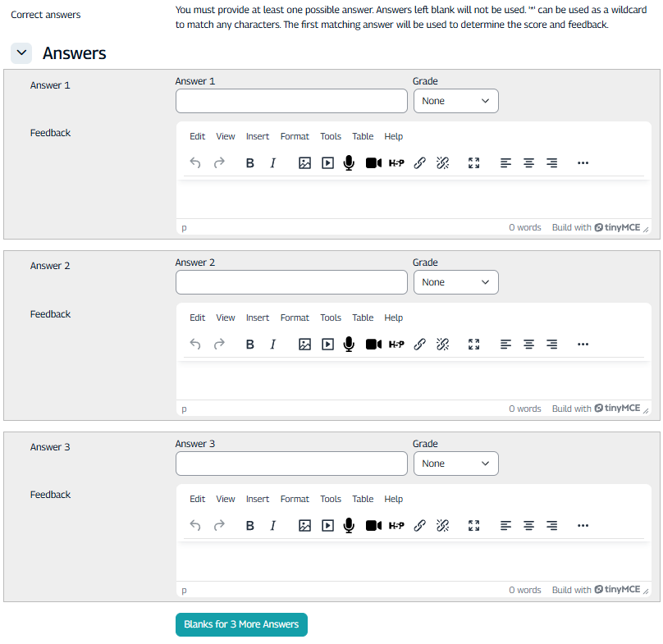Collapse the Answers section chevron
Image resolution: width=663 pixels, height=644 pixels.
pyautogui.click(x=21, y=53)
